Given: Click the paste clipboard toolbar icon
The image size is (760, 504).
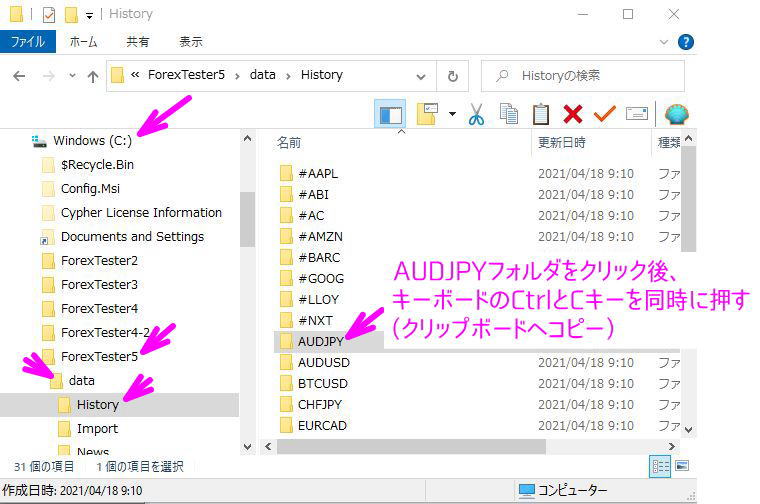Looking at the screenshot, I should [541, 115].
